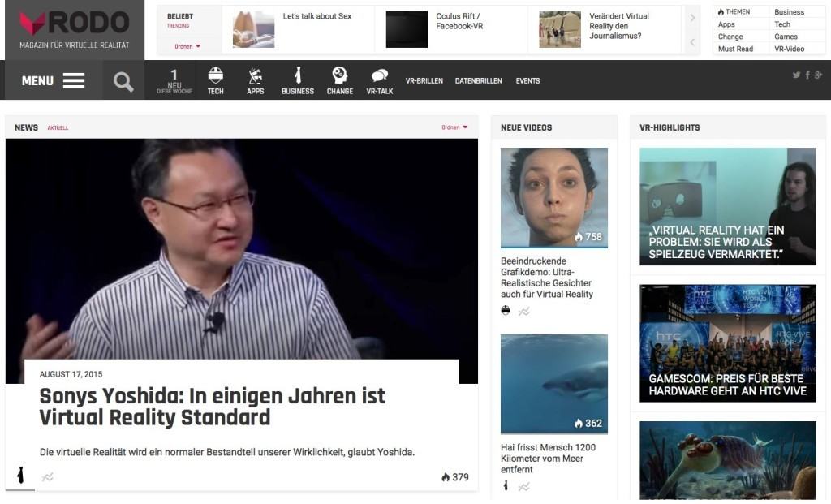The image size is (831, 504).
Task: Select the Tech topic link
Action: [782, 24]
